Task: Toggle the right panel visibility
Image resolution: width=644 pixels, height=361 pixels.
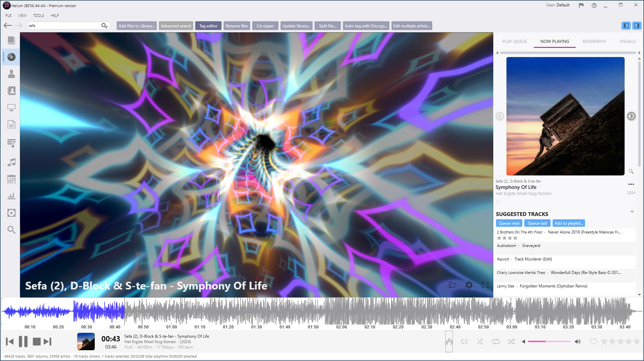Action: click(637, 26)
